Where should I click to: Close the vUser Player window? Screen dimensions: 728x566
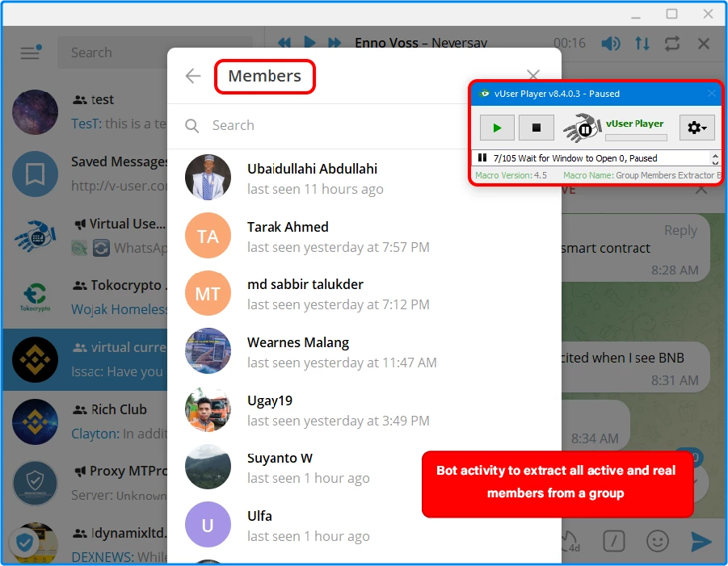point(712,93)
